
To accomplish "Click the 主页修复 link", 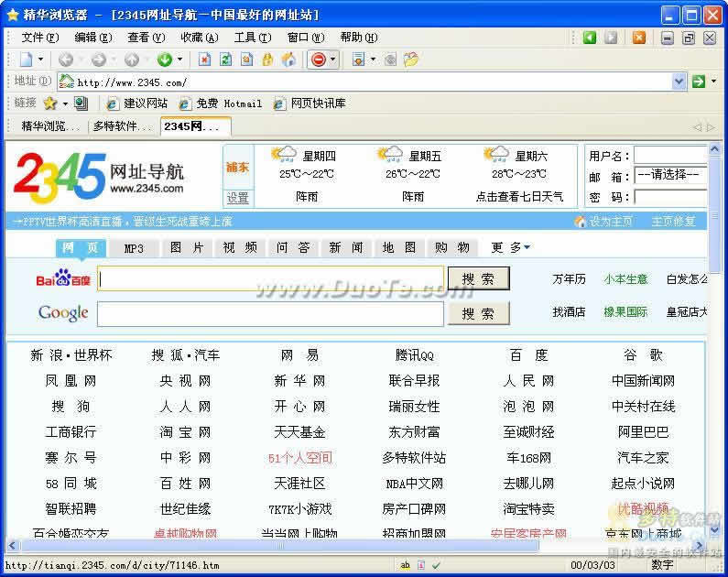I will [673, 222].
